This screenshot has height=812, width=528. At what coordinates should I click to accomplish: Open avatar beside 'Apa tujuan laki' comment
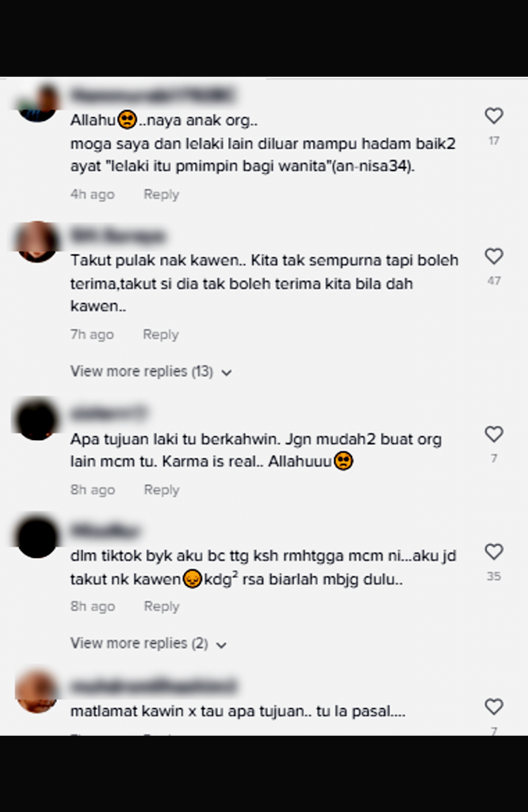coord(36,419)
